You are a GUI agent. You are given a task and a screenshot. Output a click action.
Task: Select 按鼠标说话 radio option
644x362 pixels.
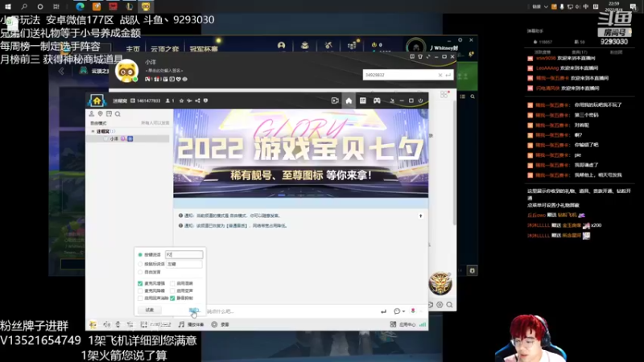pyautogui.click(x=140, y=264)
